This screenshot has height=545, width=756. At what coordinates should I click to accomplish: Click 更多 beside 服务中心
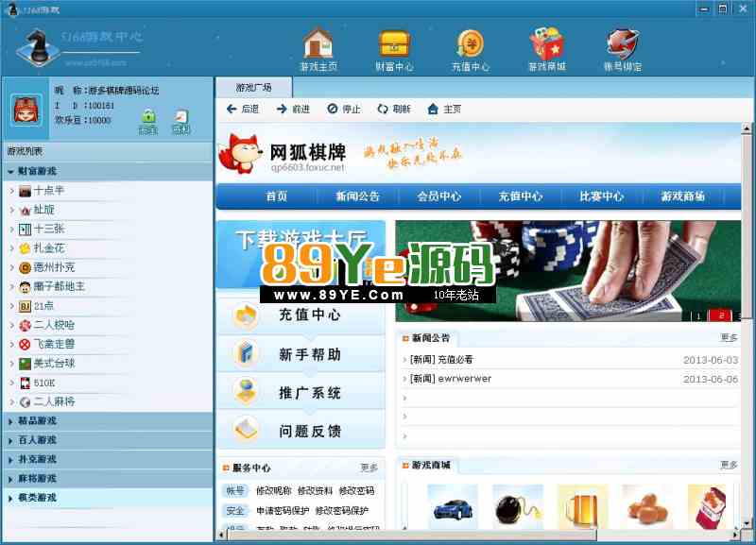coord(369,468)
